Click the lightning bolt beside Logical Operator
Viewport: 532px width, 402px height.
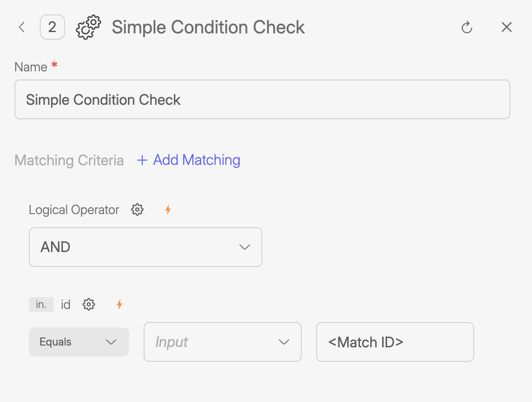pyautogui.click(x=168, y=210)
